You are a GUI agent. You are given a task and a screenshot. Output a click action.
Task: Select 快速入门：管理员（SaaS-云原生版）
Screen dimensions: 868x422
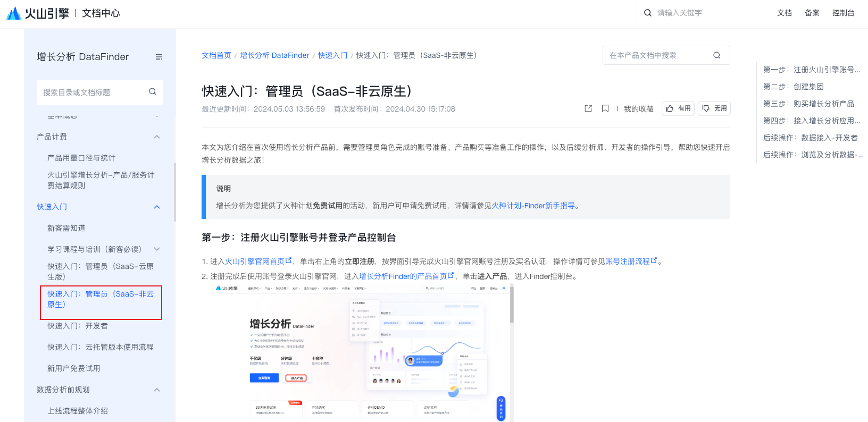click(101, 272)
